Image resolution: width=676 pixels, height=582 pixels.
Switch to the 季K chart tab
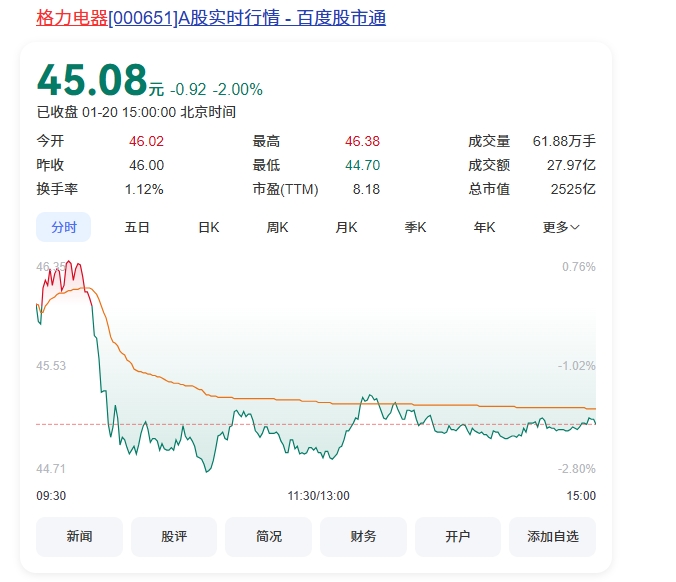[416, 227]
